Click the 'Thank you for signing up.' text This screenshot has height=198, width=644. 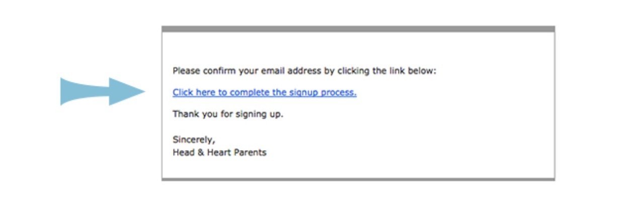pos(228,114)
